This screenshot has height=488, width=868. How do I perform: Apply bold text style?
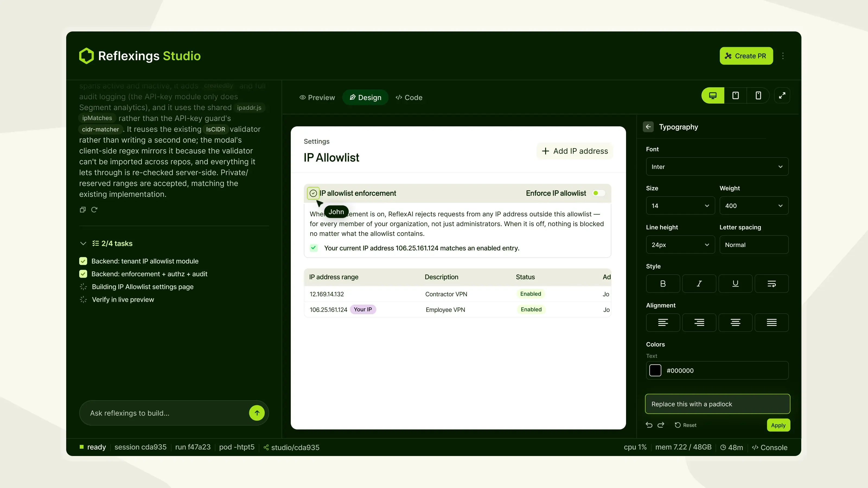(663, 284)
